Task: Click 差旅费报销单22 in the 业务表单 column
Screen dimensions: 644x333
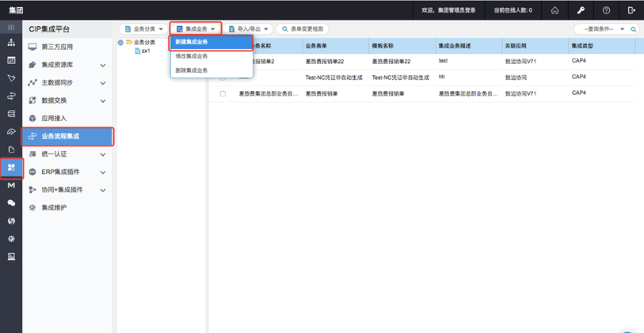Action: click(325, 62)
